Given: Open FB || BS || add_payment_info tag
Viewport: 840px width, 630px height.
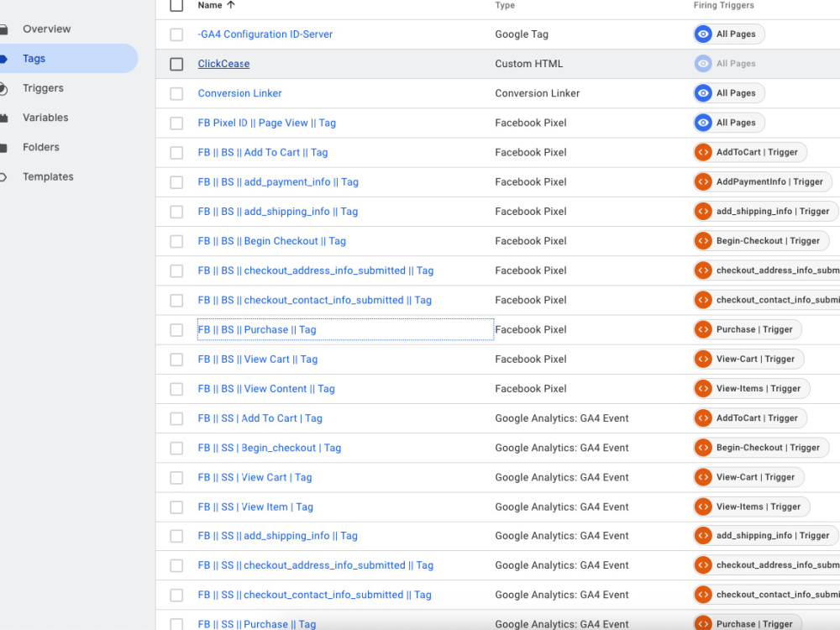Looking at the screenshot, I should click(x=278, y=181).
